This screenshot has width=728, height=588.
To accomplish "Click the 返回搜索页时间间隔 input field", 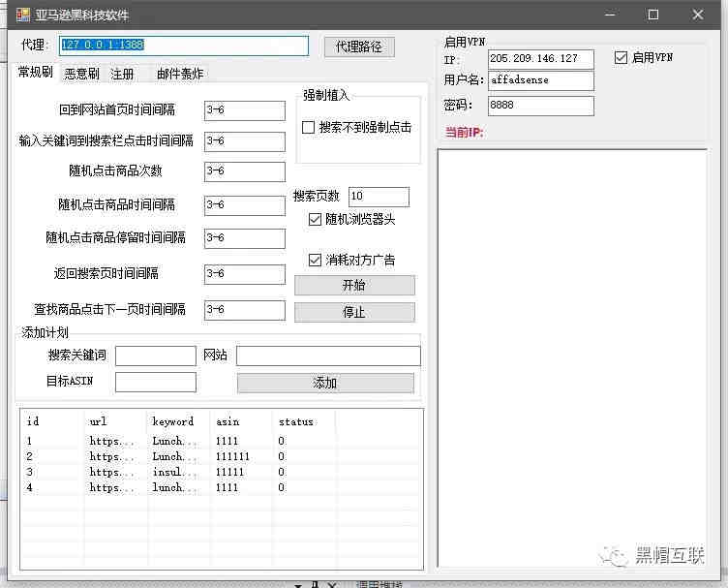I will point(245,274).
